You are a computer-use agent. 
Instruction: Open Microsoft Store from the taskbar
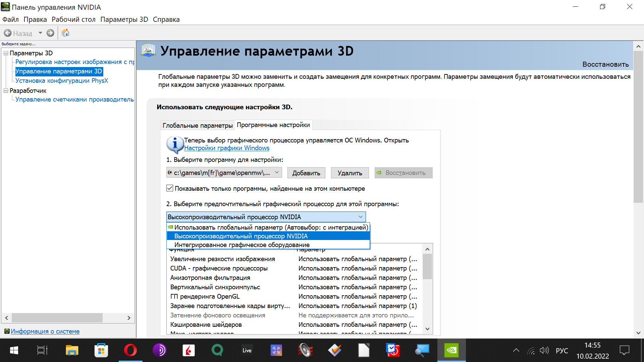click(101, 350)
